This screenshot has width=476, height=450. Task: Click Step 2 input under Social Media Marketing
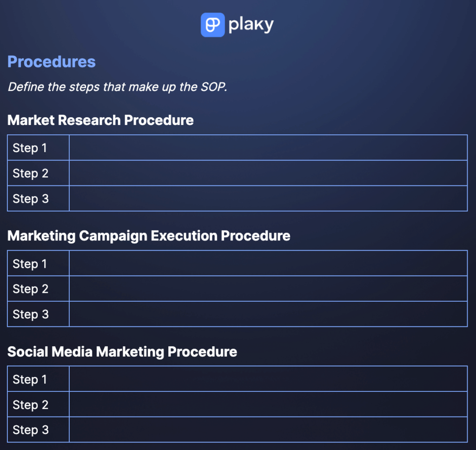click(268, 404)
